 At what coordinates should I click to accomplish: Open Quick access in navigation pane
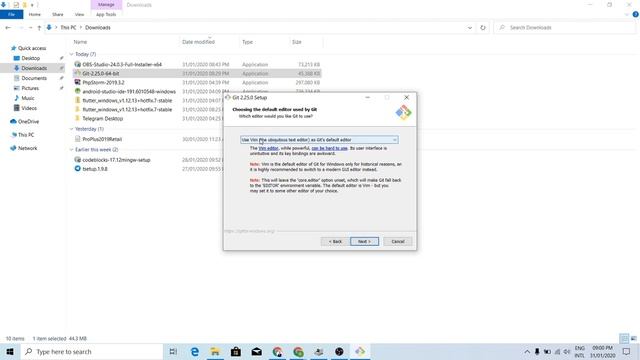click(32, 48)
